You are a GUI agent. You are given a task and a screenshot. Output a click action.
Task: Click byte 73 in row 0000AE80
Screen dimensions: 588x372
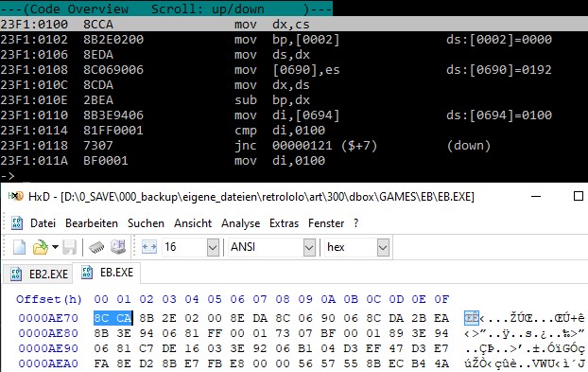tap(283, 333)
